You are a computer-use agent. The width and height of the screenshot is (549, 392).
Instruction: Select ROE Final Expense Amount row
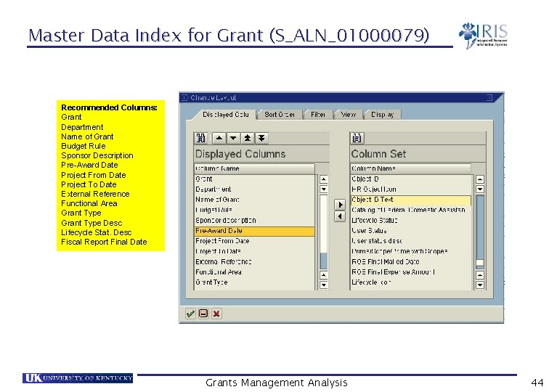coord(411,272)
